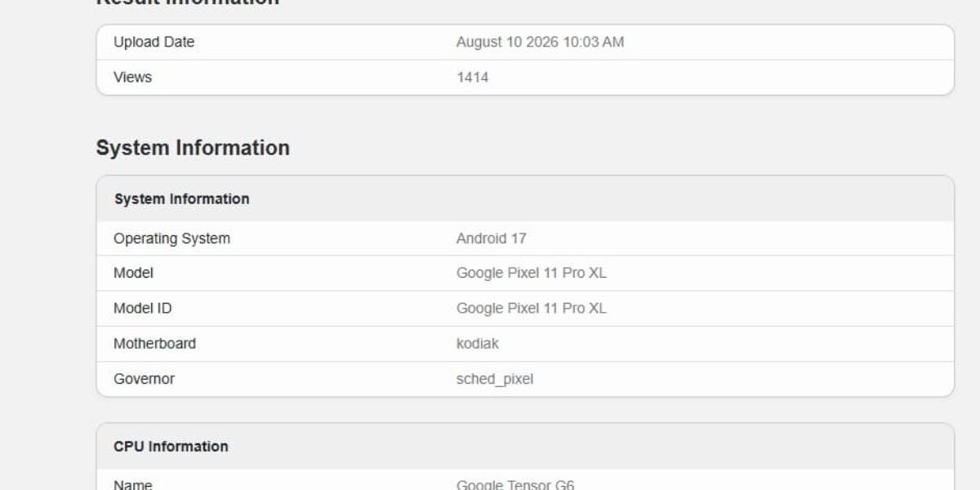Click the Result Information heading
The image size is (980, 490).
point(188,2)
